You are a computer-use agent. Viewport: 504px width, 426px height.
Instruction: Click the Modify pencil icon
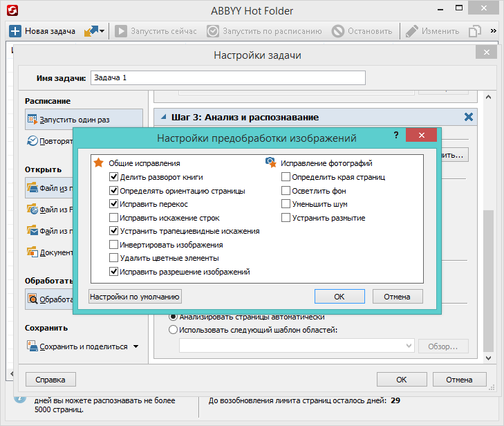click(x=412, y=31)
